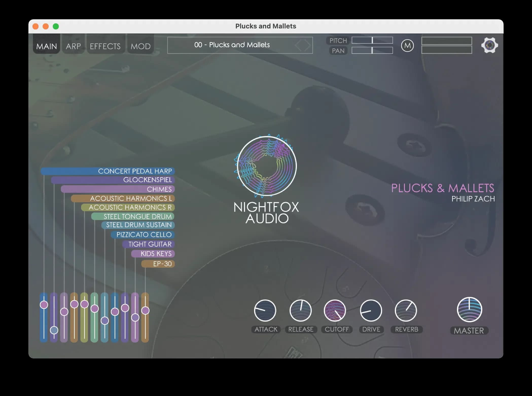
Task: Open the EFFECTS tab
Action: (105, 46)
